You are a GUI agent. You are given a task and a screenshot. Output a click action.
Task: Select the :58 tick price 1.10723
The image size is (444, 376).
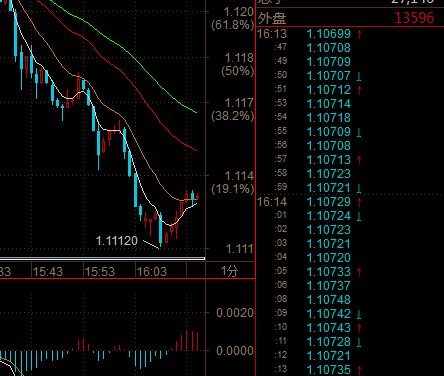click(329, 174)
